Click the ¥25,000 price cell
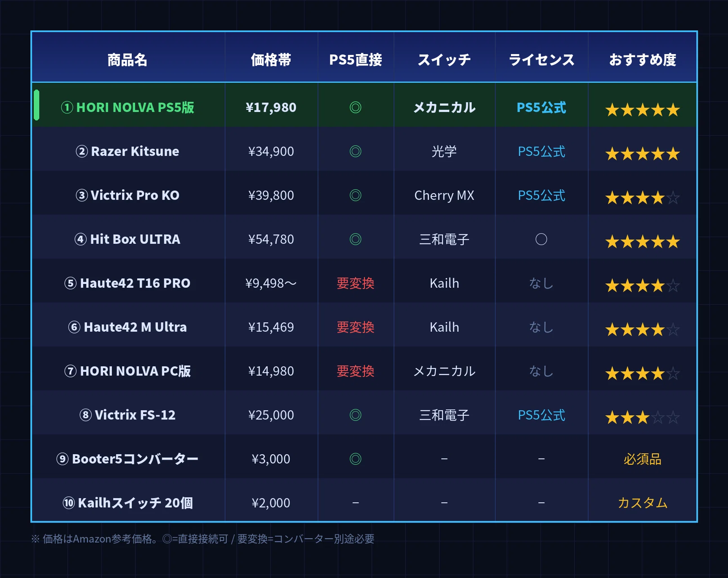 (271, 415)
